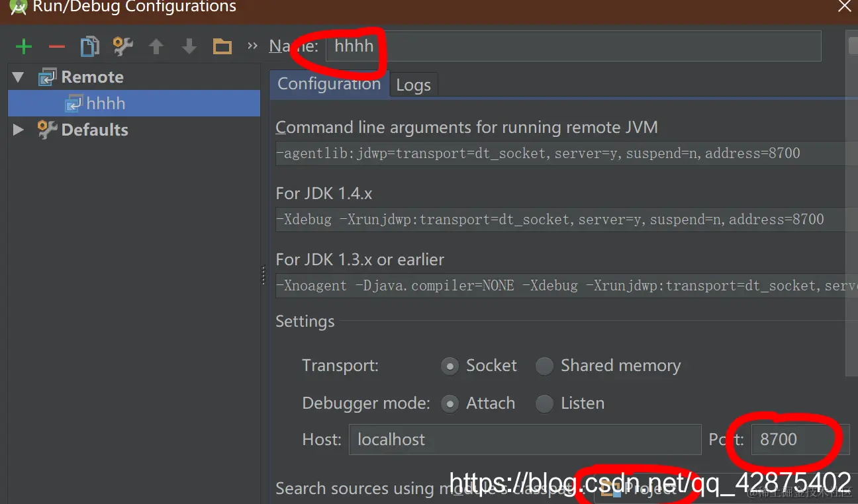Switch to the Logs tab
Viewport: 858px width, 504px height.
click(413, 85)
